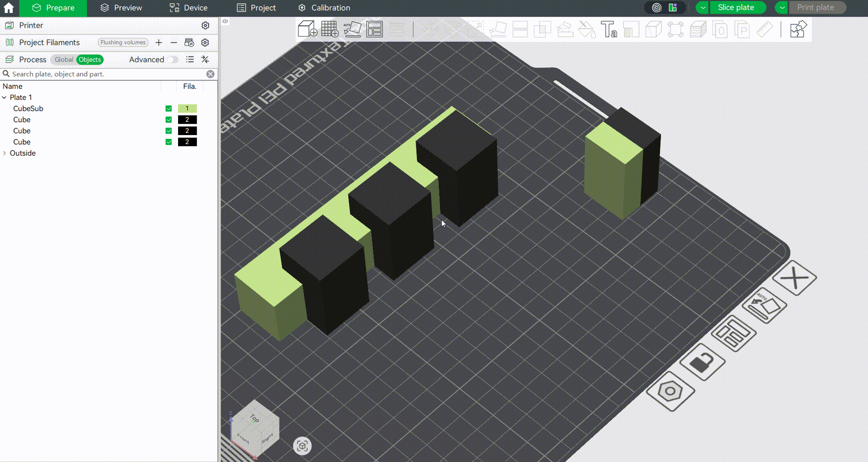Click the process settings list icon
The height and width of the screenshot is (462, 868).
coord(190,59)
